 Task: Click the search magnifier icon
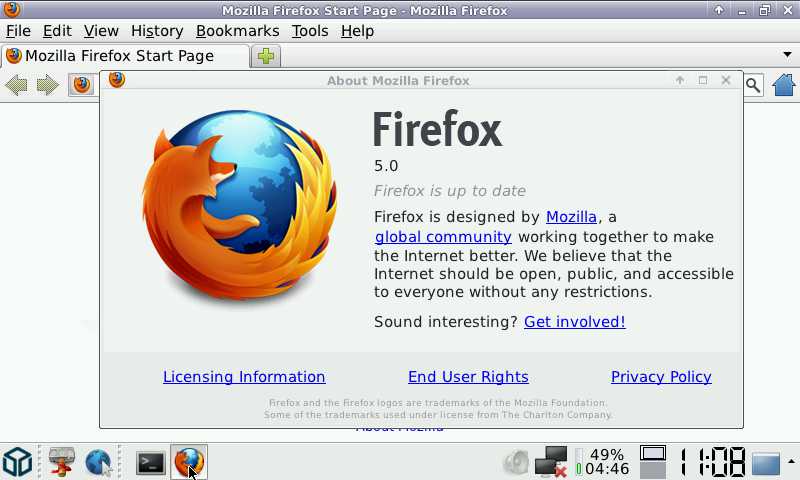(753, 85)
